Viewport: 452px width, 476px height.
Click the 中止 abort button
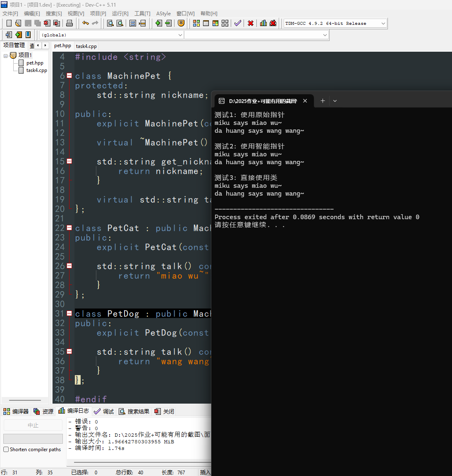coord(33,425)
